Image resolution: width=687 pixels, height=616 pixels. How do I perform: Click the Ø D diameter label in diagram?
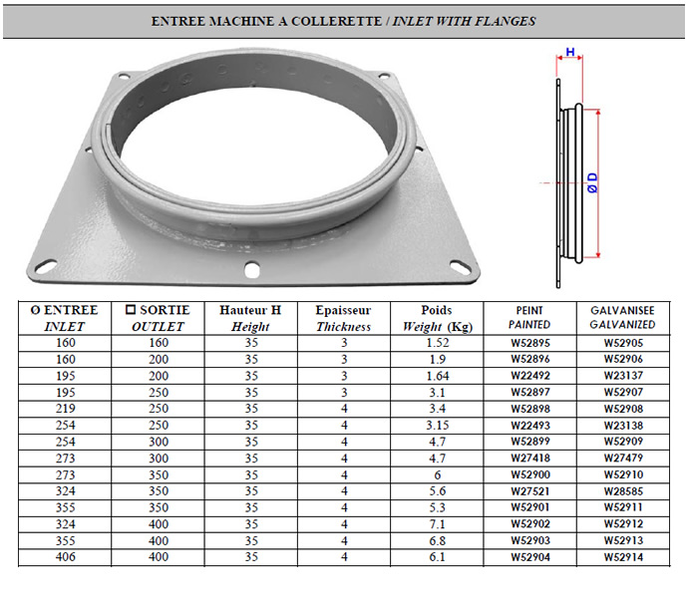592,182
